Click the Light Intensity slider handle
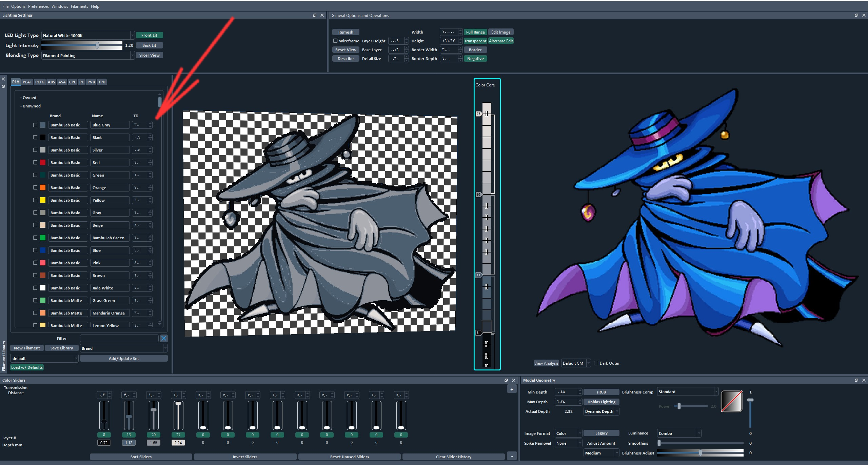This screenshot has height=465, width=868. pyautogui.click(x=97, y=45)
